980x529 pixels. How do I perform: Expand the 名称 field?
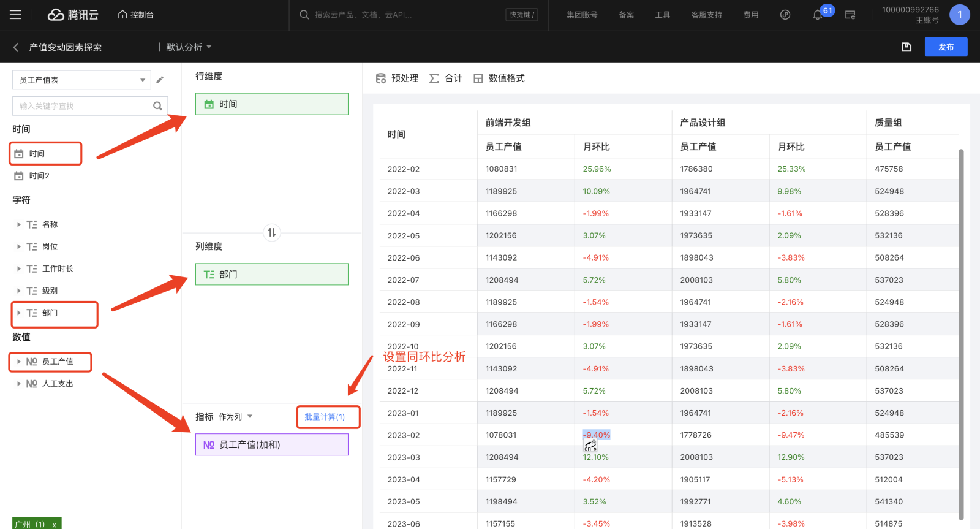coord(18,224)
